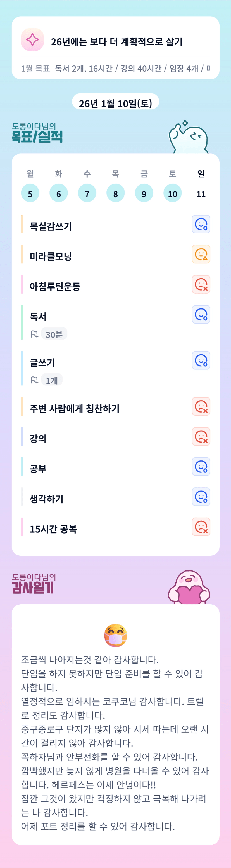Click the 강의 red failed face icon
This screenshot has width=231, height=868.
[x=201, y=436]
